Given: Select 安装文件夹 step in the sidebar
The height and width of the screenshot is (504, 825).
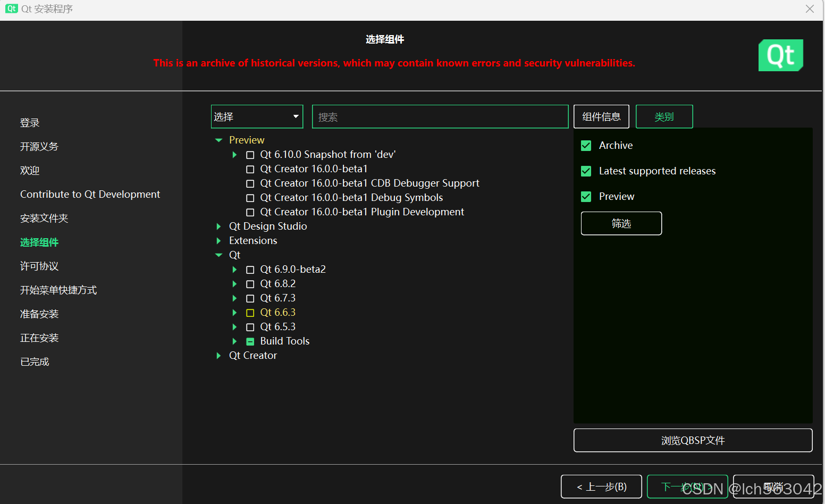Looking at the screenshot, I should pos(44,219).
